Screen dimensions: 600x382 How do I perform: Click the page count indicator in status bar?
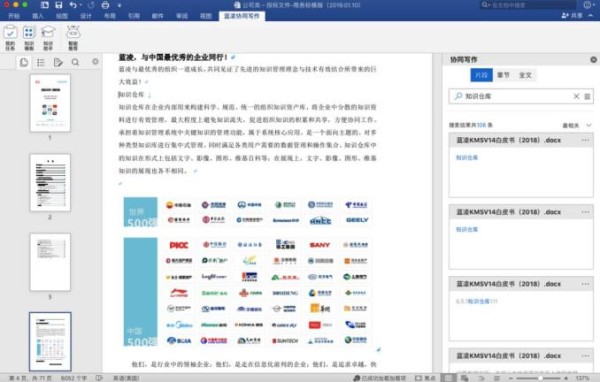[30, 378]
